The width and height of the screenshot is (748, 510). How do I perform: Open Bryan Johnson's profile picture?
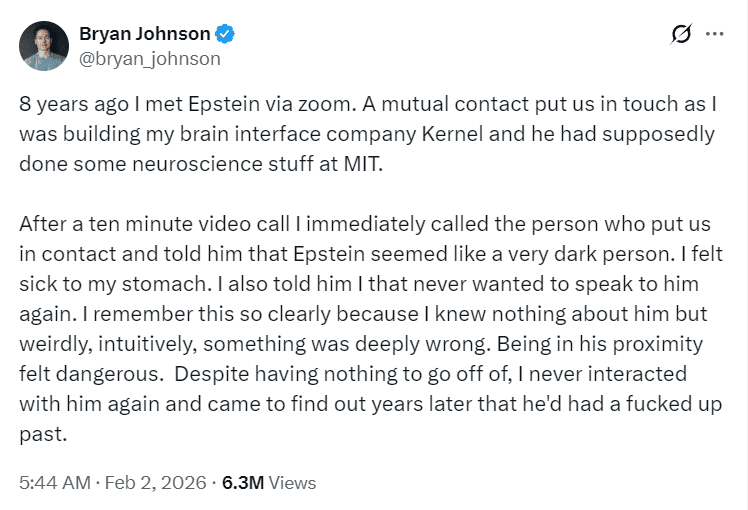click(44, 46)
